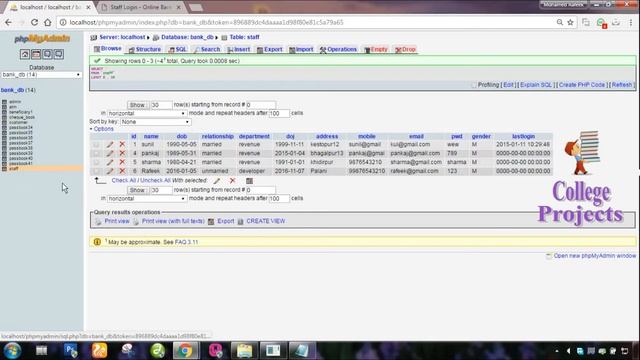Open the Chrome three-dot menu
This screenshot has width=640, height=360.
631,22
